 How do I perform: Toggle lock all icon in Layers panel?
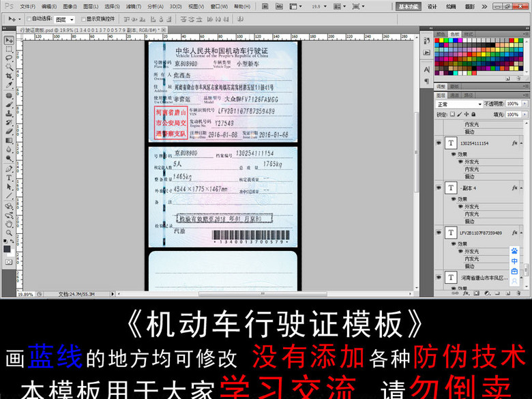pos(473,115)
